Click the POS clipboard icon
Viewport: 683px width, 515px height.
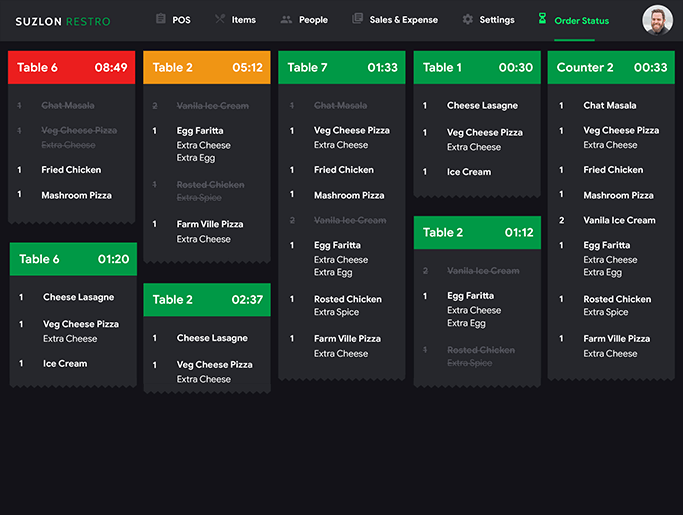click(x=161, y=19)
